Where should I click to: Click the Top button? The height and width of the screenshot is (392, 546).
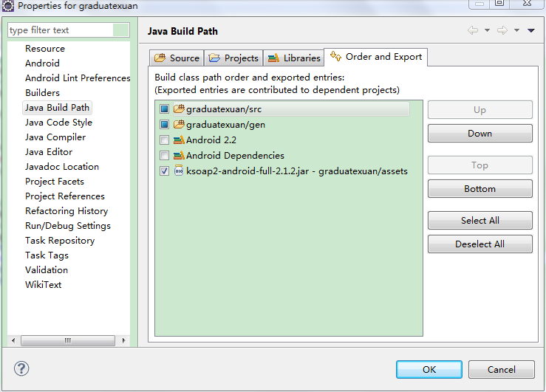pos(480,165)
